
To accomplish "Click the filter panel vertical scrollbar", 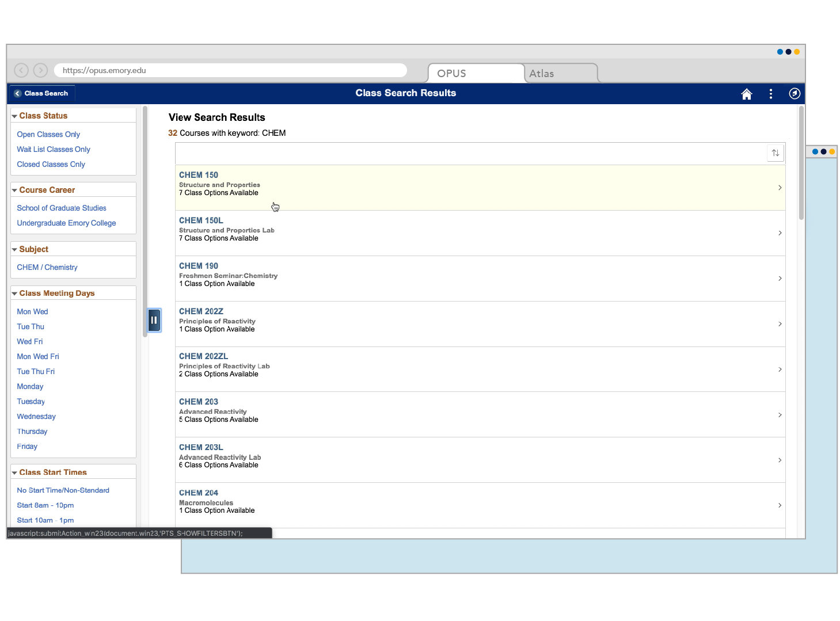I will [145, 221].
